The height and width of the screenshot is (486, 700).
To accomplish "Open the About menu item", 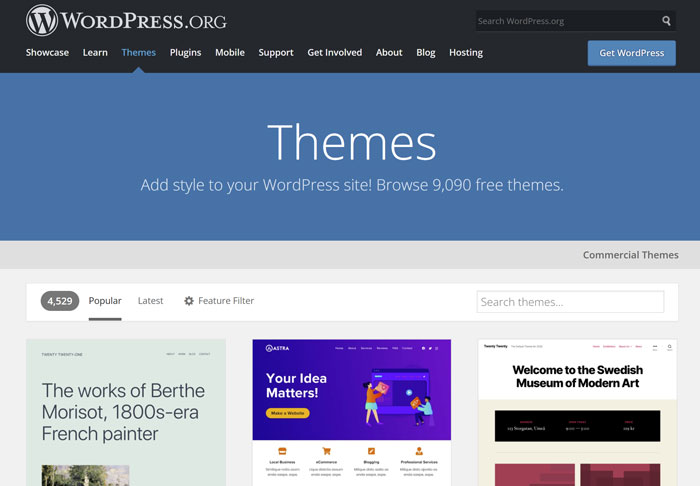I will click(x=389, y=53).
